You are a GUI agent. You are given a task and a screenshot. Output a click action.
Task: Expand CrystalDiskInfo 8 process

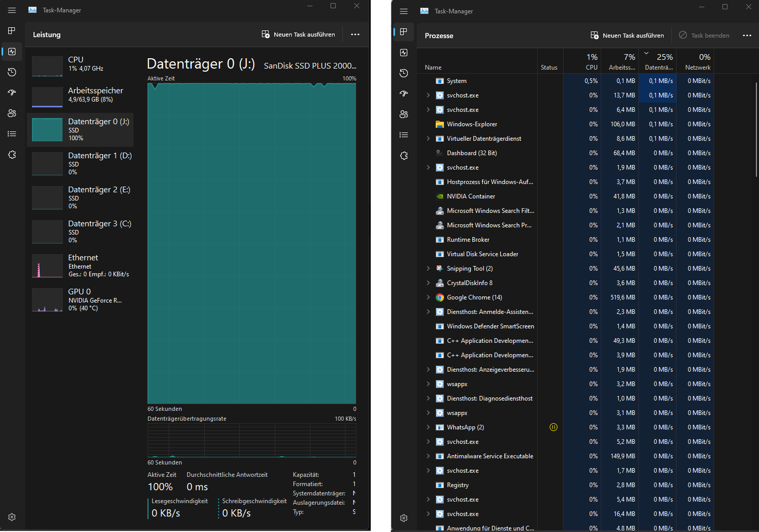[428, 283]
